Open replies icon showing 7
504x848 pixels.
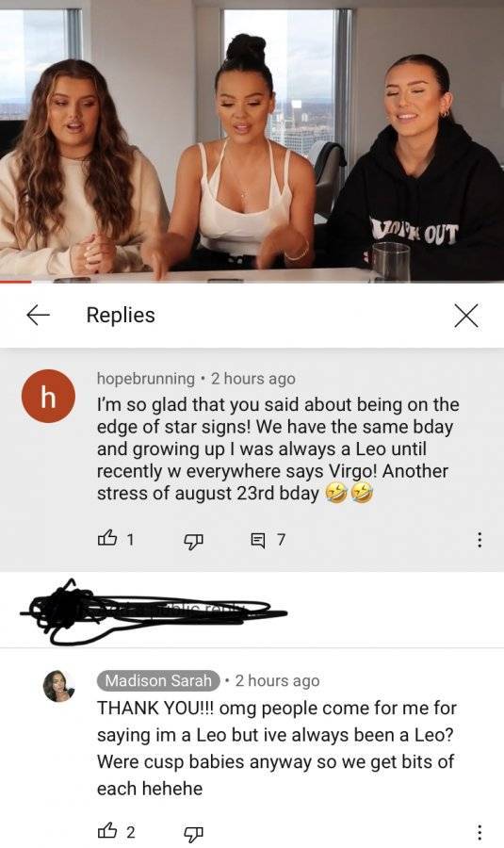(x=258, y=539)
